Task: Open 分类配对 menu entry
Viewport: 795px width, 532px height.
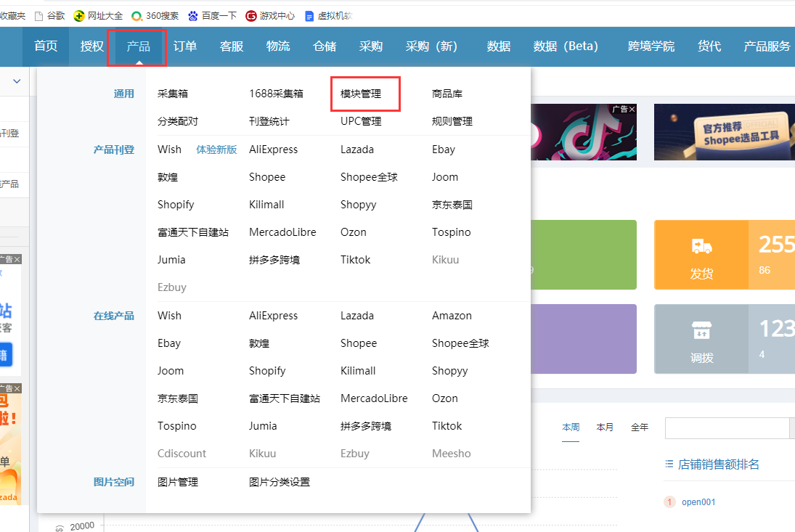Action: point(177,121)
